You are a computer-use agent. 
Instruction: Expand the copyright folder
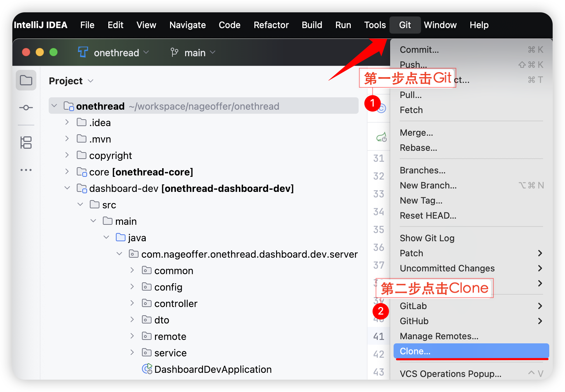[67, 155]
